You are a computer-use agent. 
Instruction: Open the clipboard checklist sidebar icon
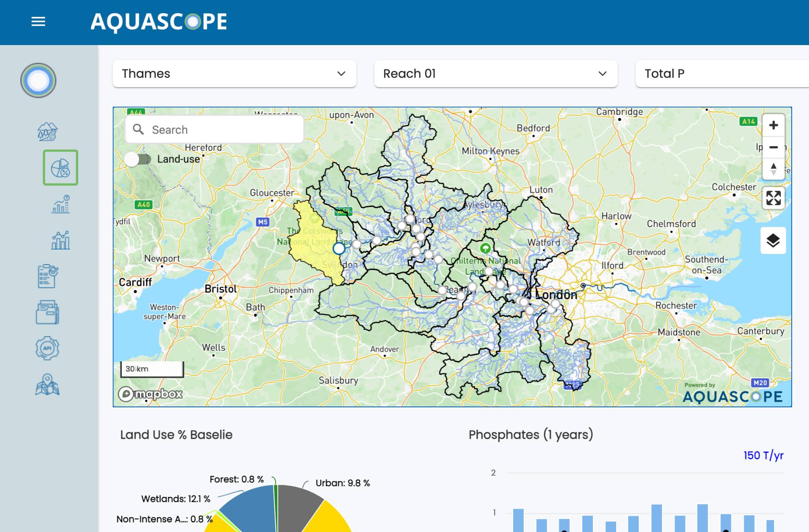click(48, 276)
